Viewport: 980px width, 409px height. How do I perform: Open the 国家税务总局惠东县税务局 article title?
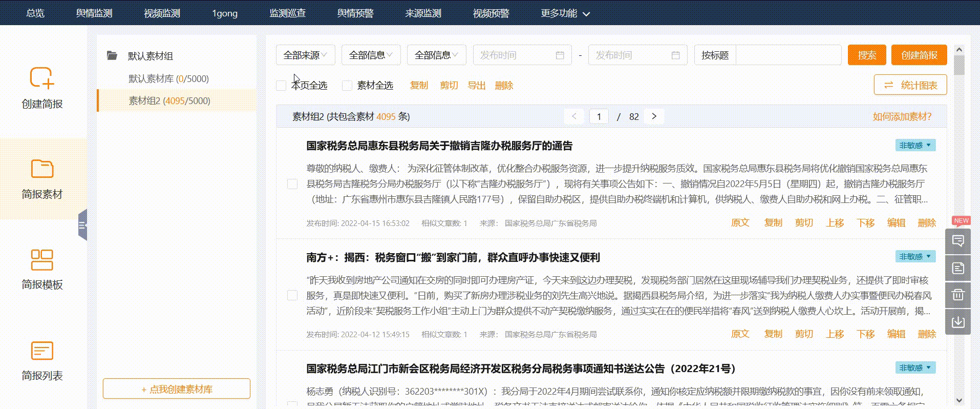pos(439,146)
